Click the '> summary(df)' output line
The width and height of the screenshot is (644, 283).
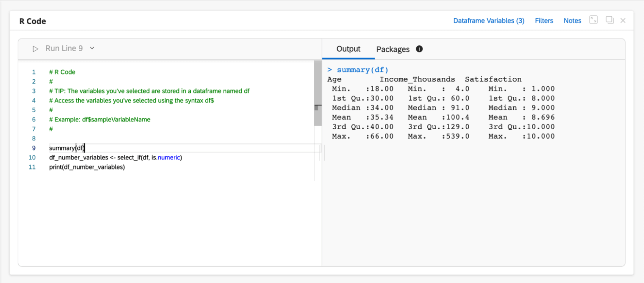(x=358, y=70)
